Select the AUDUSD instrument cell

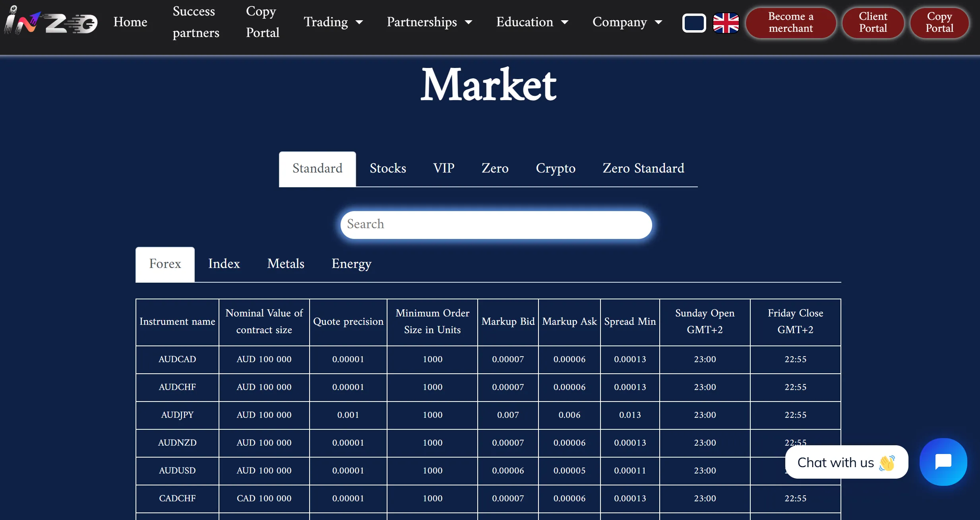point(177,471)
